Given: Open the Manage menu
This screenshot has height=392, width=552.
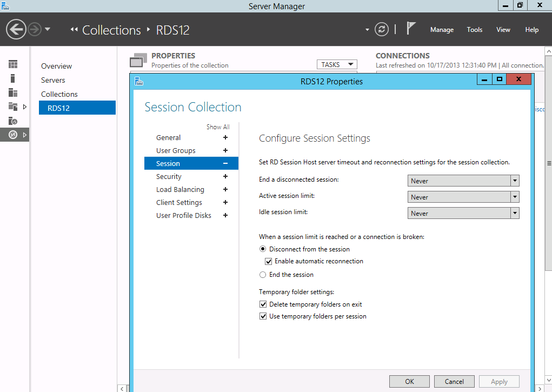Looking at the screenshot, I should (x=442, y=30).
